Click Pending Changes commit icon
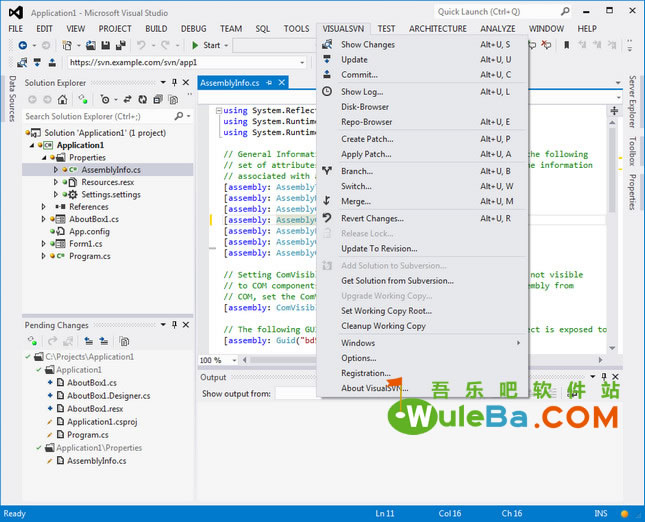 coord(104,341)
